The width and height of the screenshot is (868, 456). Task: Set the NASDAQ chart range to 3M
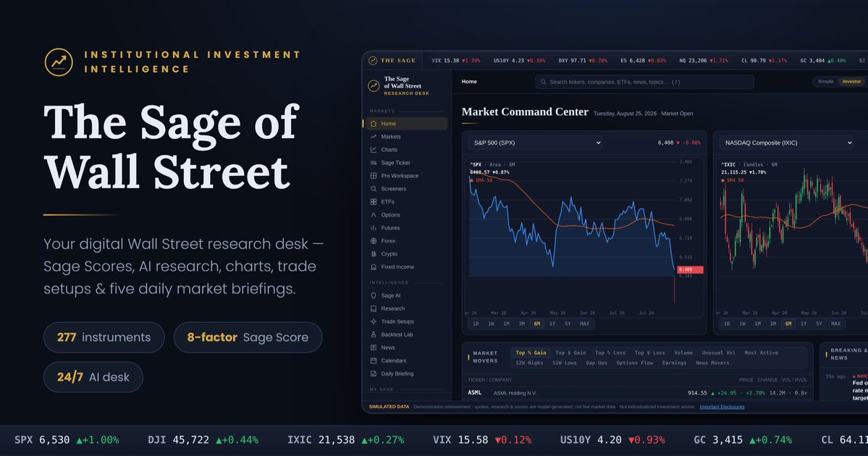[x=772, y=324]
